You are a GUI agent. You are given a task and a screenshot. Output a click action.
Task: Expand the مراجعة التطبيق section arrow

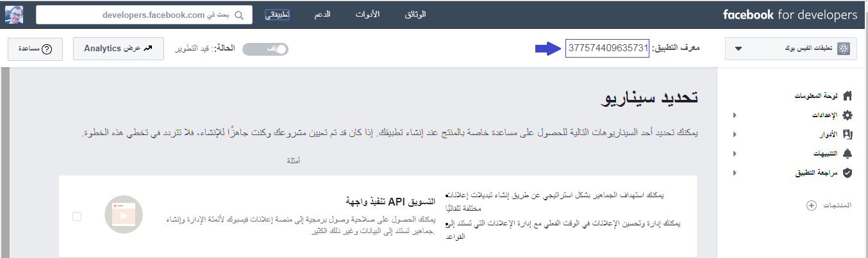point(734,173)
